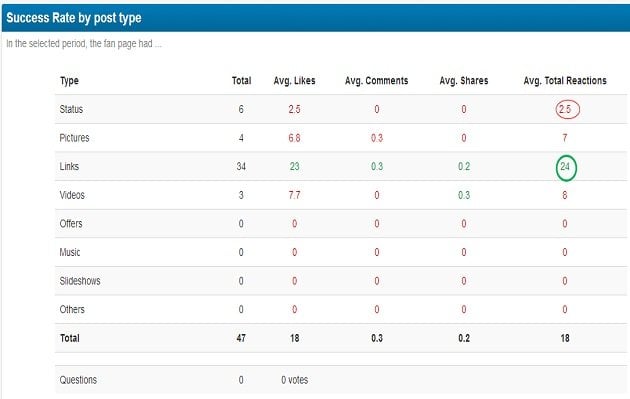The width and height of the screenshot is (630, 399).
Task: Click the red-circled 2.5 reactions value
Action: (x=567, y=109)
